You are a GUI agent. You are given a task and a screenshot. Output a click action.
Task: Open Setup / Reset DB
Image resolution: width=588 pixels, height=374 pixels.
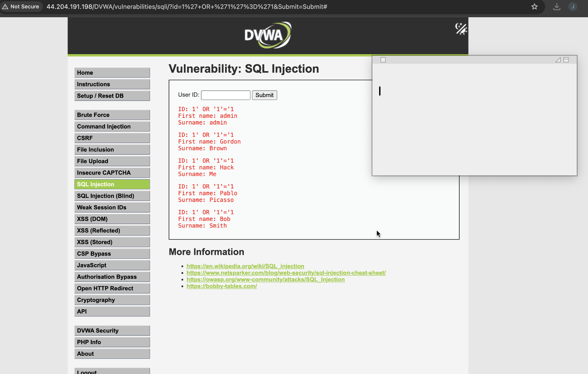click(112, 96)
